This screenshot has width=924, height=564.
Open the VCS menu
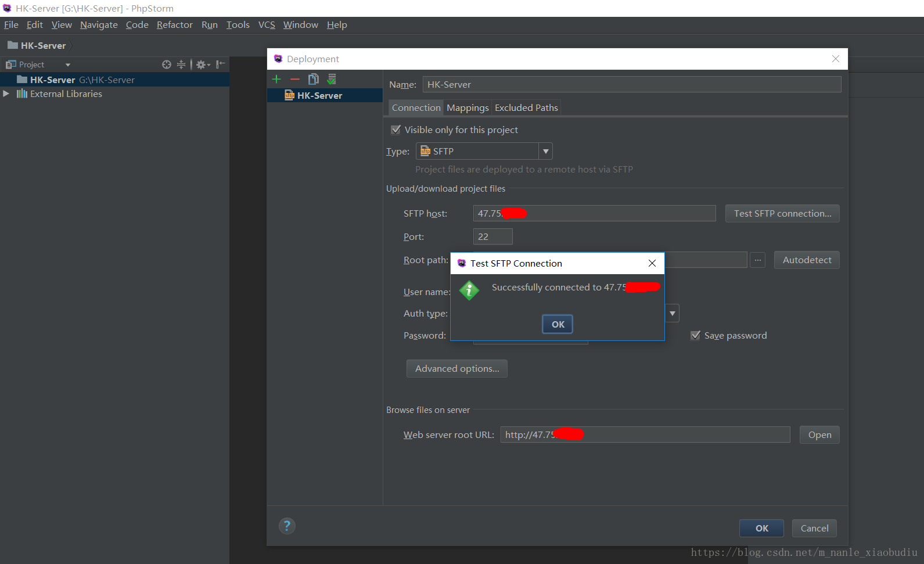[x=267, y=24]
